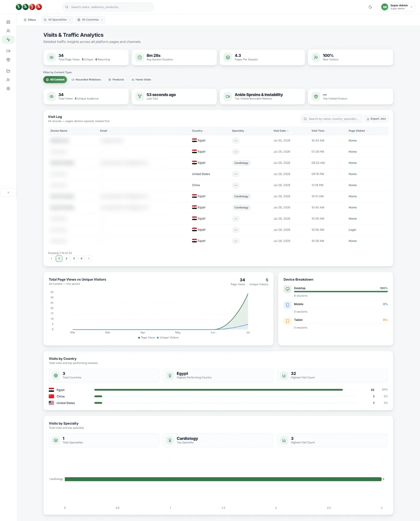Open the Login page visited link

coord(352,230)
